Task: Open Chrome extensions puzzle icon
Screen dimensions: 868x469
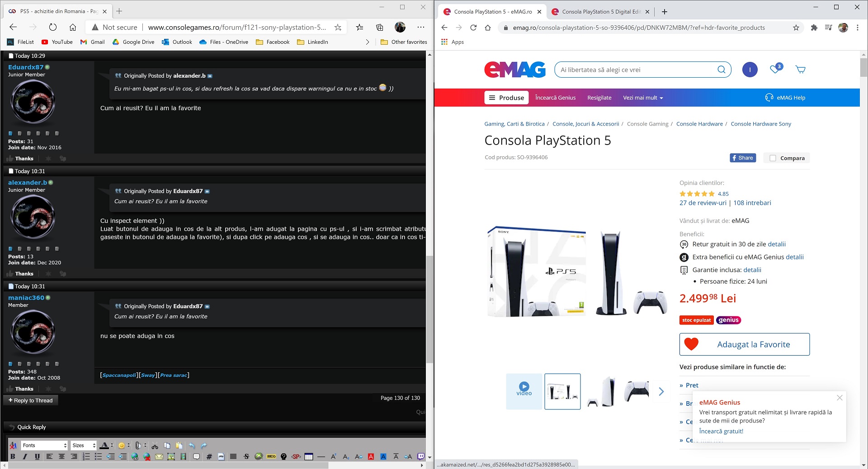Action: click(x=814, y=28)
